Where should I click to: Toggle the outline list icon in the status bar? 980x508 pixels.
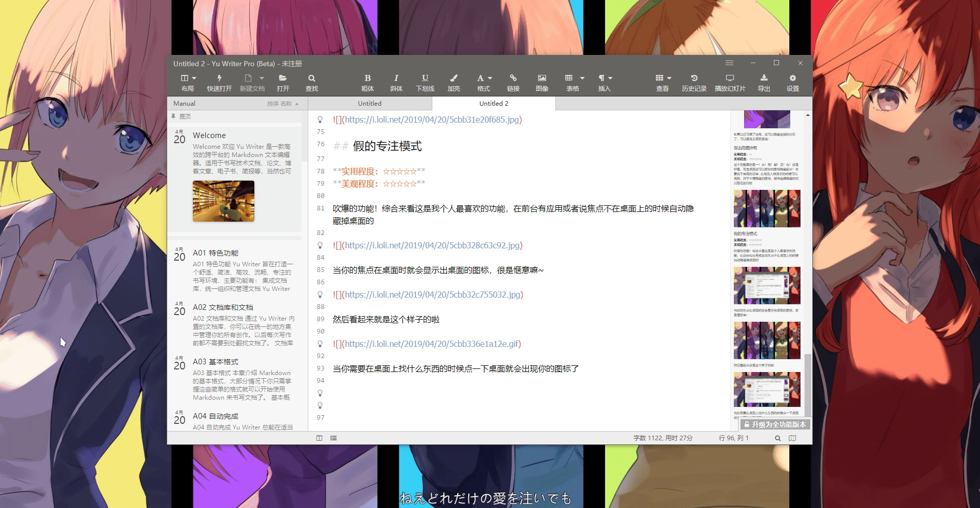click(333, 438)
